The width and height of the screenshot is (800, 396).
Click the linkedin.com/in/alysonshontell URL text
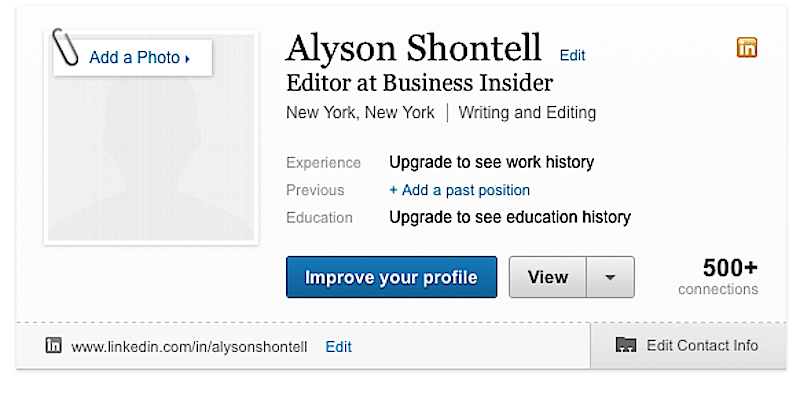189,347
